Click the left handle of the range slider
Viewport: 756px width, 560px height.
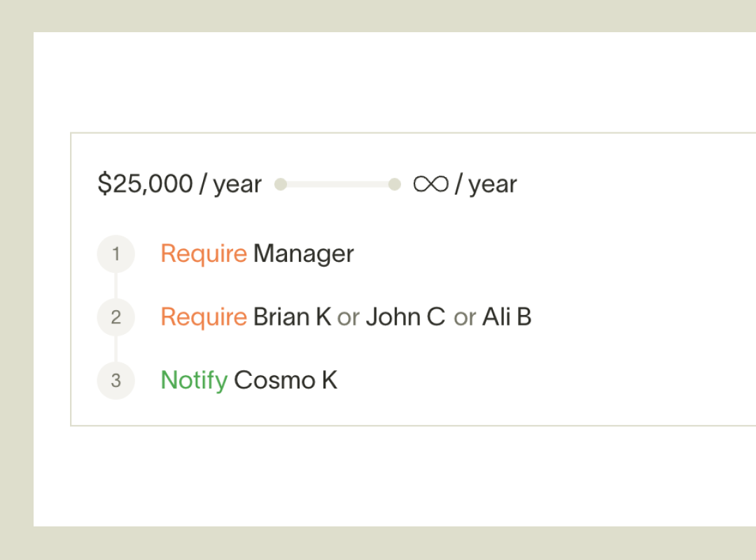(281, 184)
